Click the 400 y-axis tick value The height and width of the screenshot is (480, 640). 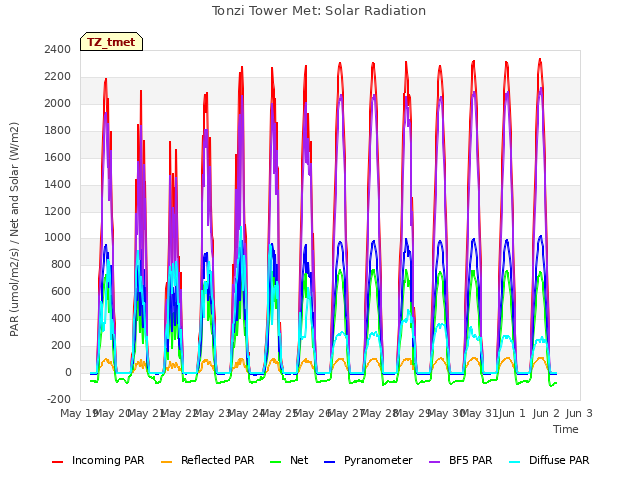click(61, 318)
